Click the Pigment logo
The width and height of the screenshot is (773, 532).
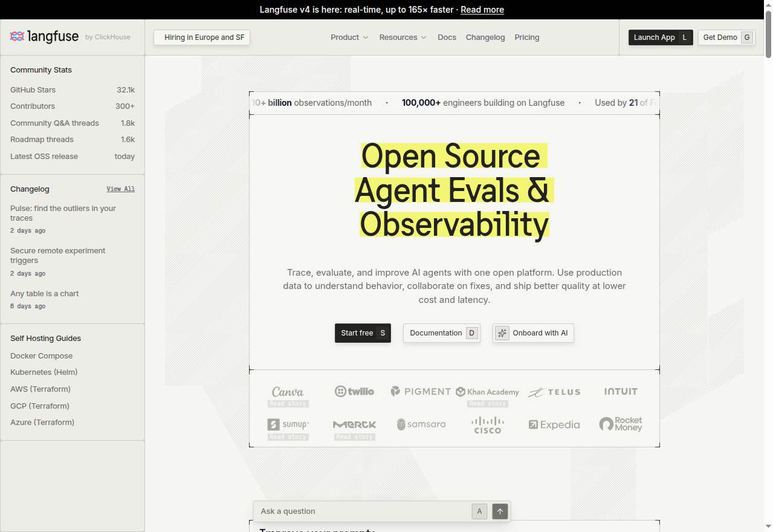pos(421,391)
